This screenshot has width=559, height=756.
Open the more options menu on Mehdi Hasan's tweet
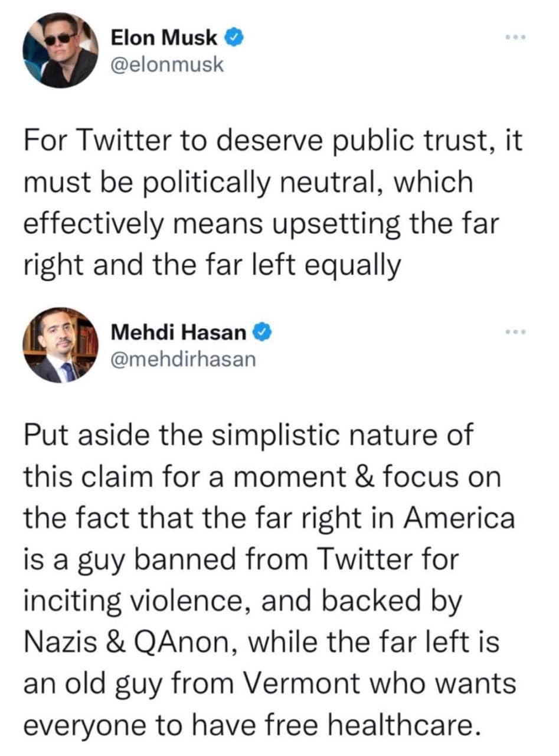(516, 331)
